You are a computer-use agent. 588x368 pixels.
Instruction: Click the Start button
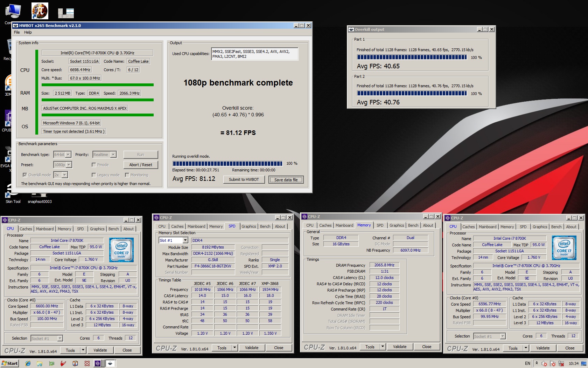click(10, 363)
